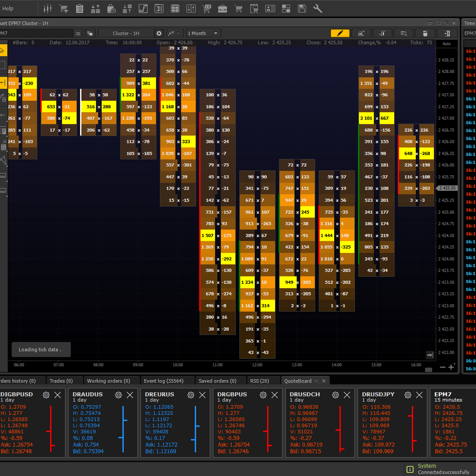The image size is (476, 476).
Task: Open the Saved orders (0) tab
Action: 217,381
